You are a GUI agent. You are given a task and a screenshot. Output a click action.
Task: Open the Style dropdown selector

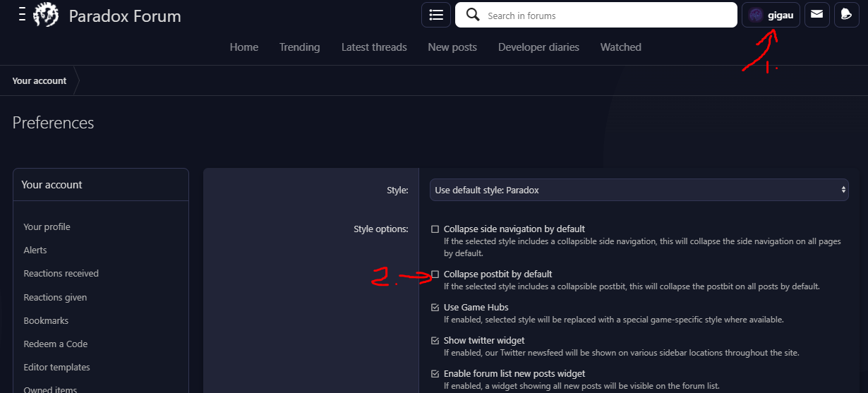[x=639, y=190]
